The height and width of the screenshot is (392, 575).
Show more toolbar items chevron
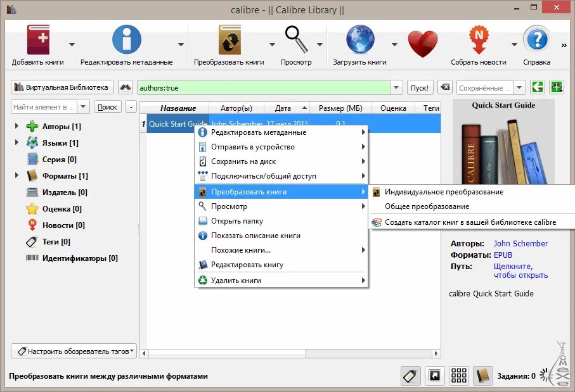564,45
